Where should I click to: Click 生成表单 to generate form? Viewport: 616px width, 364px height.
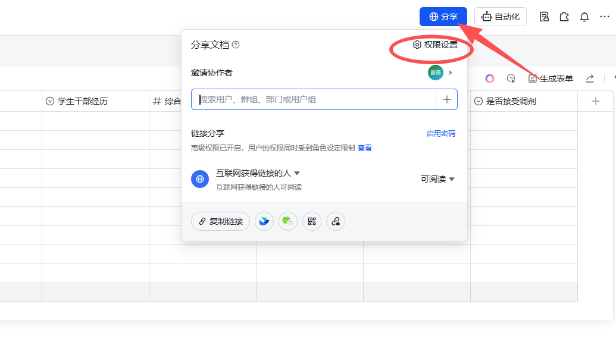pos(551,79)
